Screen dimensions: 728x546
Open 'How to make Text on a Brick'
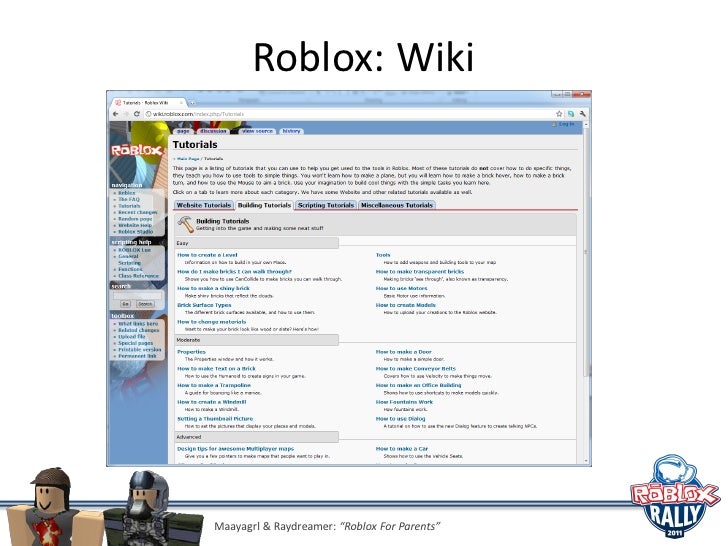coord(216,369)
